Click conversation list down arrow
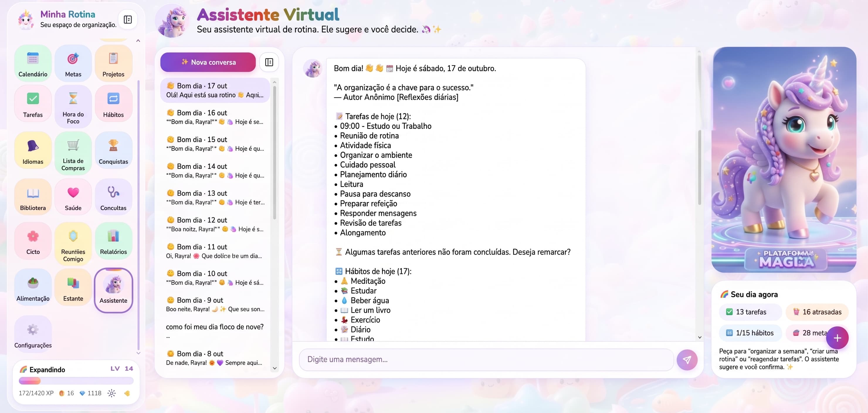This screenshot has width=868, height=413. pos(274,368)
